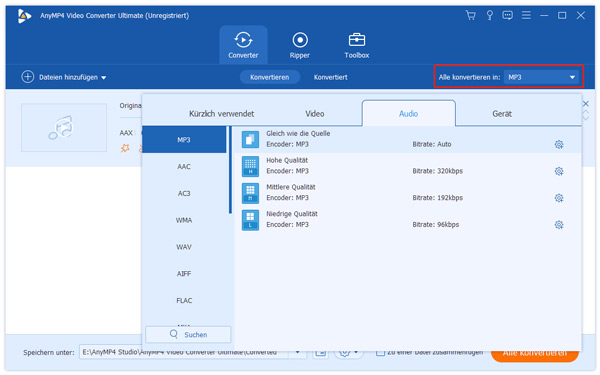This screenshot has height=375, width=600.
Task: Switch to Kürzlich verwendet tab
Action: pos(222,114)
